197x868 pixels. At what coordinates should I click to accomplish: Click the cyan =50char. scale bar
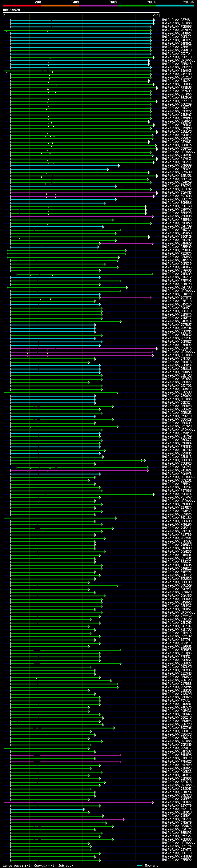point(139,866)
